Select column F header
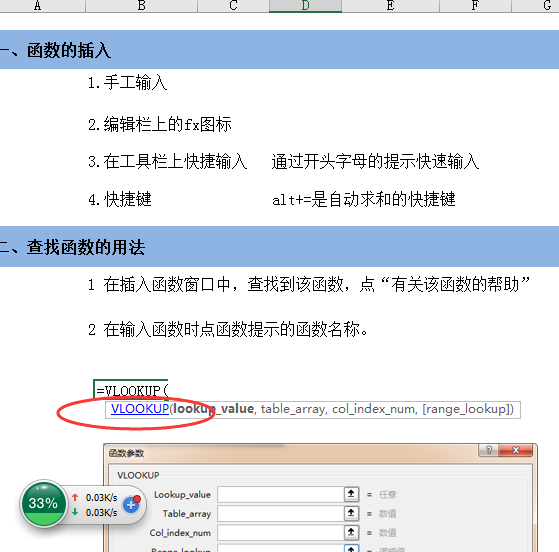Image resolution: width=559 pixels, height=552 pixels. pyautogui.click(x=476, y=6)
